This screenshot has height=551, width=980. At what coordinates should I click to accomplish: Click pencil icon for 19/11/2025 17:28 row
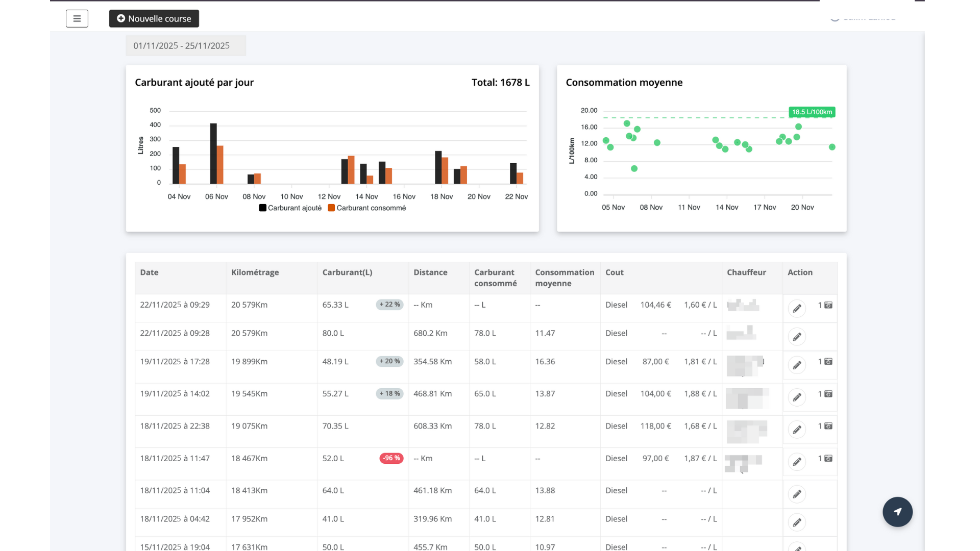tap(797, 365)
